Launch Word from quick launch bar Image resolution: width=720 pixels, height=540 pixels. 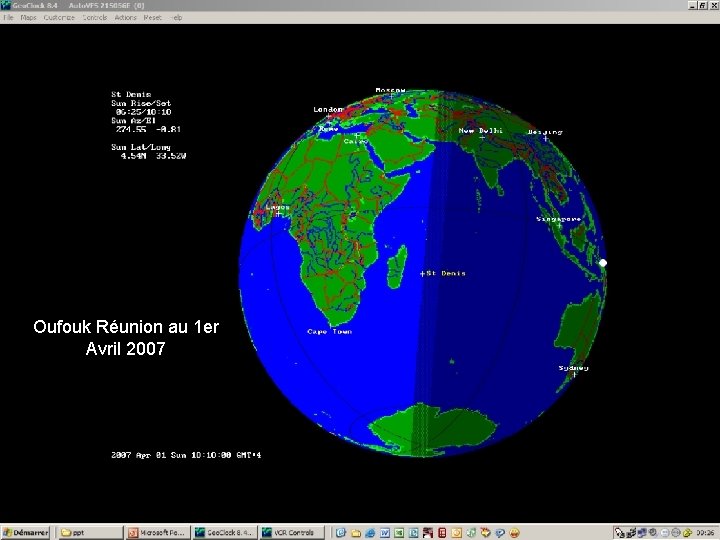coord(385,533)
